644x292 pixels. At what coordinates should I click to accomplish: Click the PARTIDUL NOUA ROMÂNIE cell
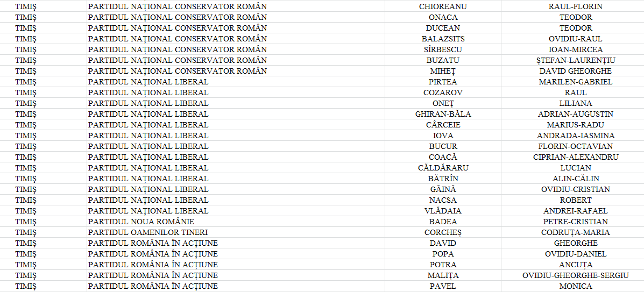tap(141, 222)
